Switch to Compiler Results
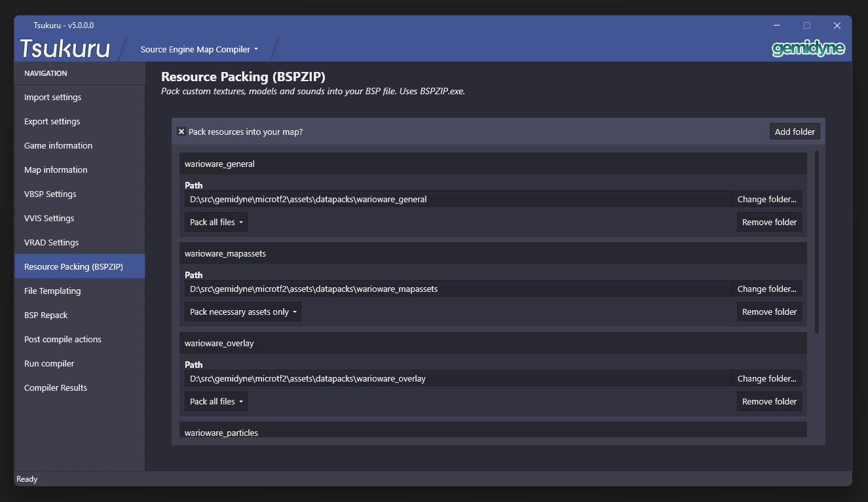 (55, 387)
